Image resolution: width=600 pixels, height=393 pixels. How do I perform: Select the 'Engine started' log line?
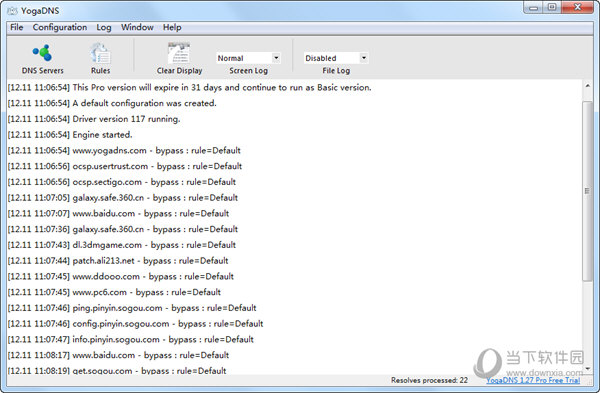[70, 135]
